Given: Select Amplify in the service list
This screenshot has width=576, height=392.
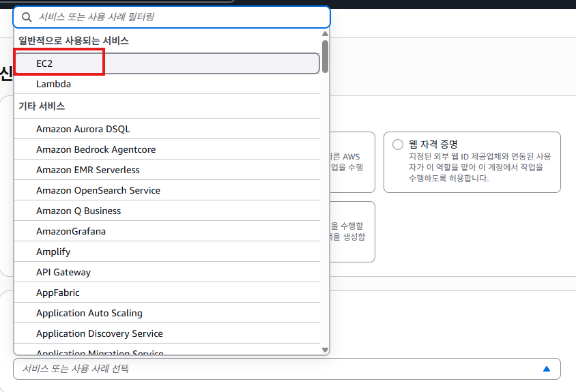Looking at the screenshot, I should tap(167, 252).
